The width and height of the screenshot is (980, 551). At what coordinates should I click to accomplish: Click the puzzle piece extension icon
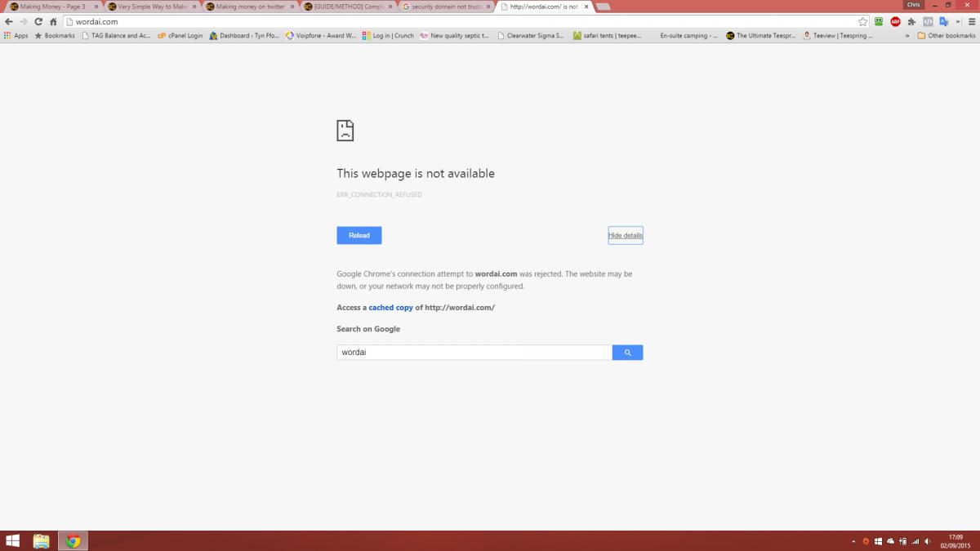[x=911, y=22]
